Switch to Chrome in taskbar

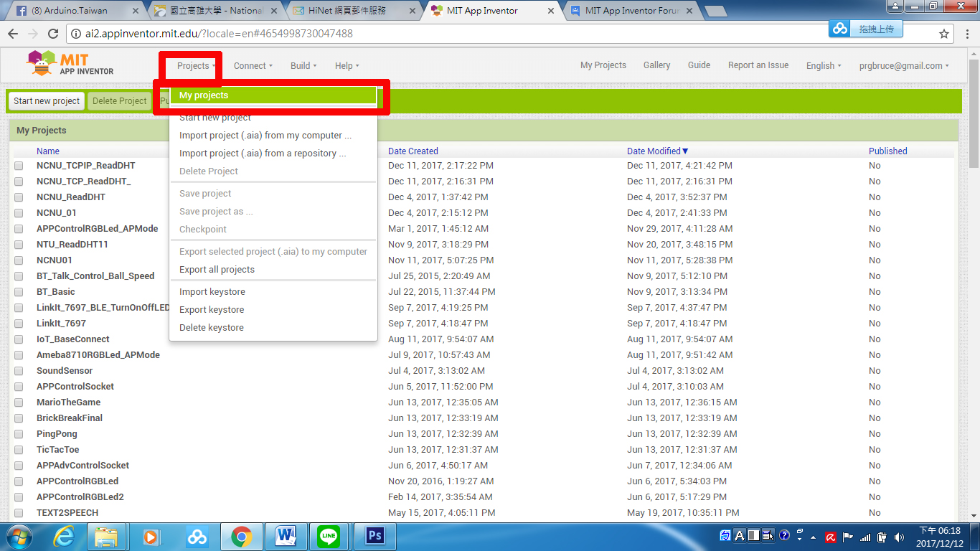pos(241,536)
